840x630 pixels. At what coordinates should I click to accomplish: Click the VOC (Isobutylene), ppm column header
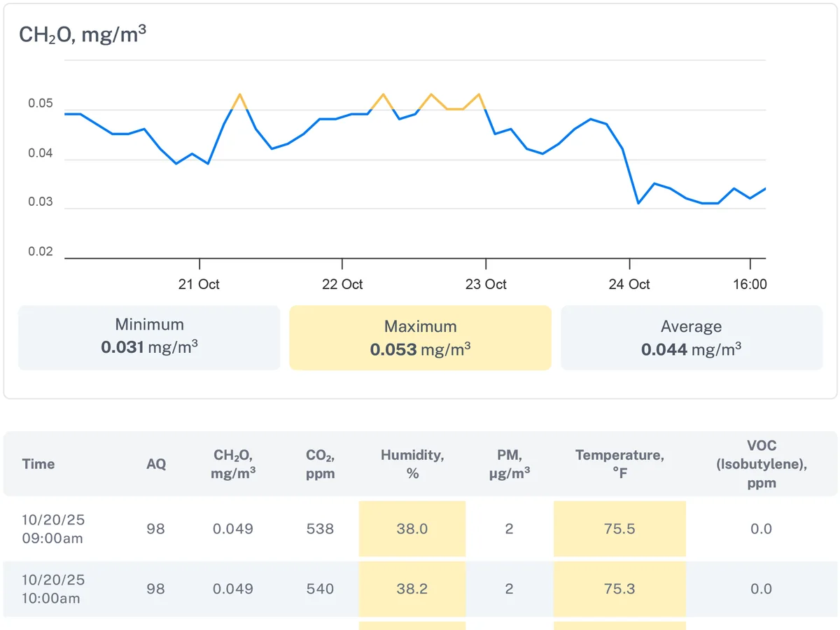761,463
